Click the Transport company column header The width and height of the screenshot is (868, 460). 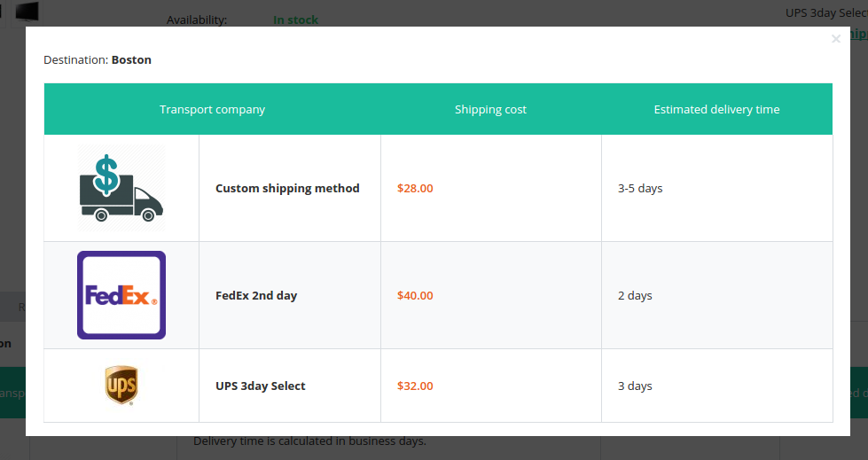(213, 110)
